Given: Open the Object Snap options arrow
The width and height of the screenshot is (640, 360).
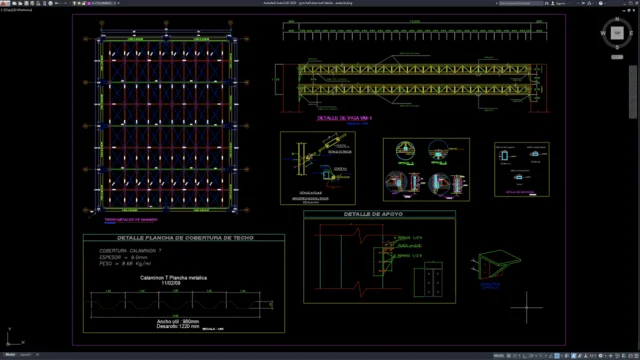Looking at the screenshot, I should [562, 356].
